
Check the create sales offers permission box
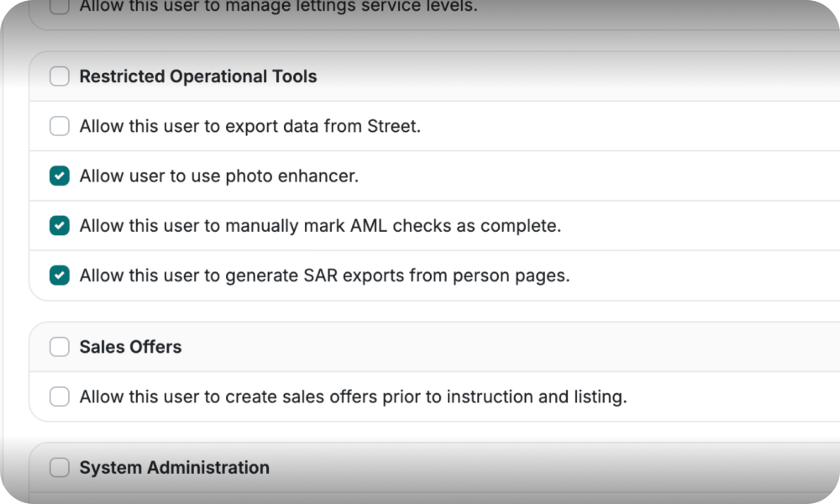coord(60,396)
